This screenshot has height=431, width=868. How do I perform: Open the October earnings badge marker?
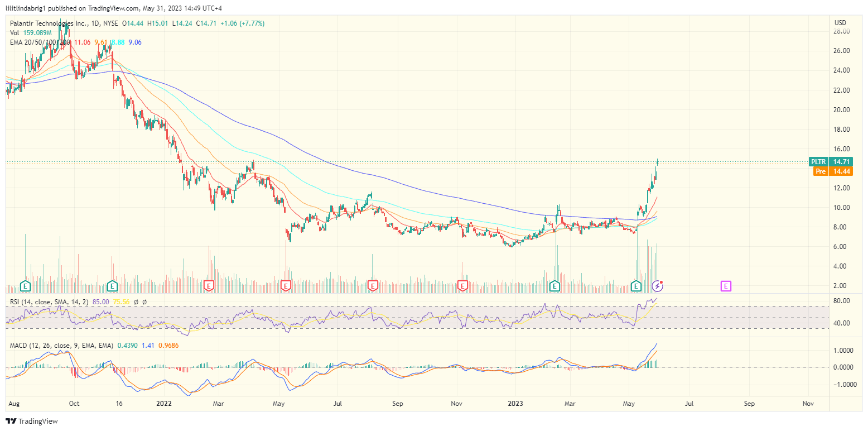[x=112, y=285]
